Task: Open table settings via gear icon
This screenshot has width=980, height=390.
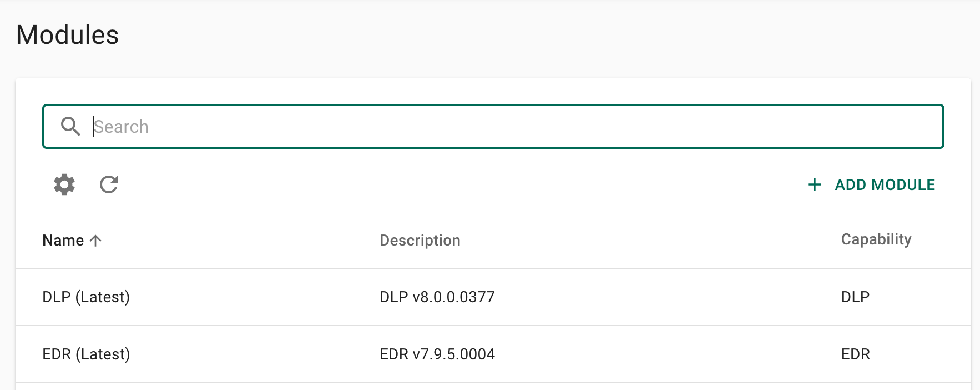Action: 64,184
